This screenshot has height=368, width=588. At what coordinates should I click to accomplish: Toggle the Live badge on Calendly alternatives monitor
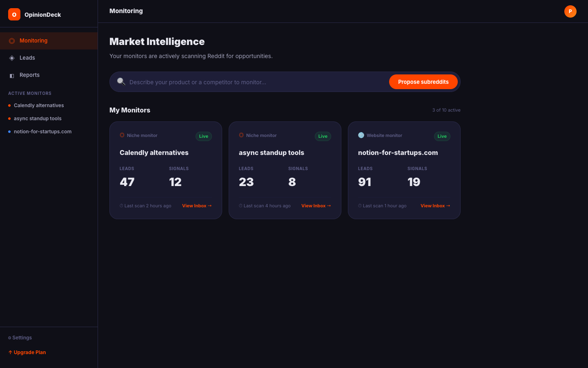(x=203, y=136)
